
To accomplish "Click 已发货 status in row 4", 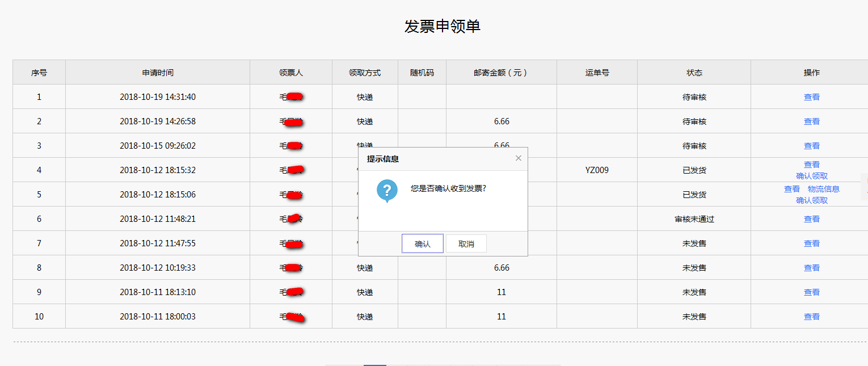I will click(694, 170).
